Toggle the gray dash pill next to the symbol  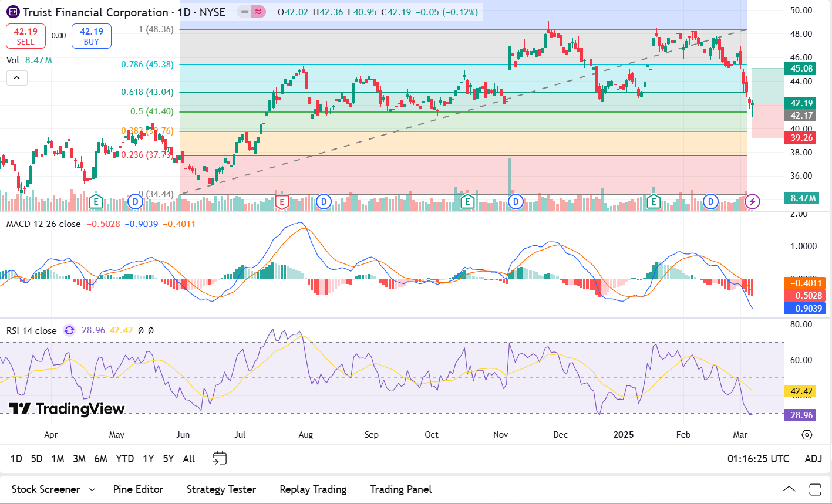pos(245,12)
